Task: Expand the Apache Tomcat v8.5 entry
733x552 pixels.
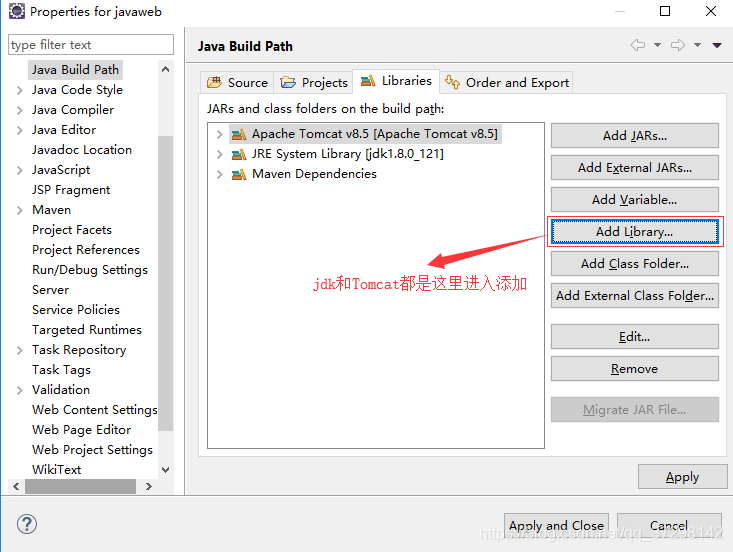Action: point(219,135)
